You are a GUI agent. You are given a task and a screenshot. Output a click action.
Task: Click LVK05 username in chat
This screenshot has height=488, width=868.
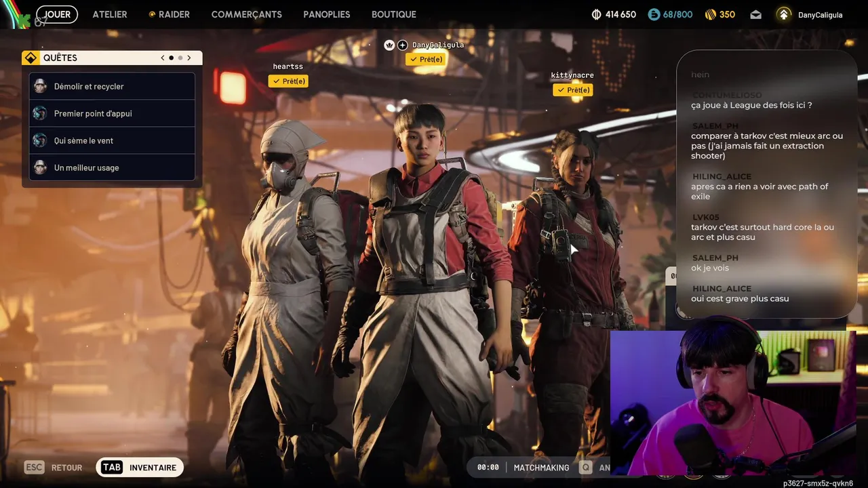pos(706,218)
